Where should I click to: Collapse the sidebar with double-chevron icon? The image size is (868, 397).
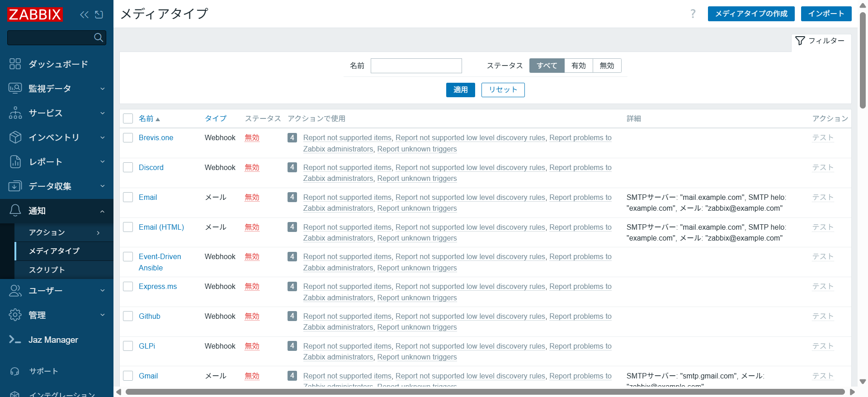coord(84,14)
